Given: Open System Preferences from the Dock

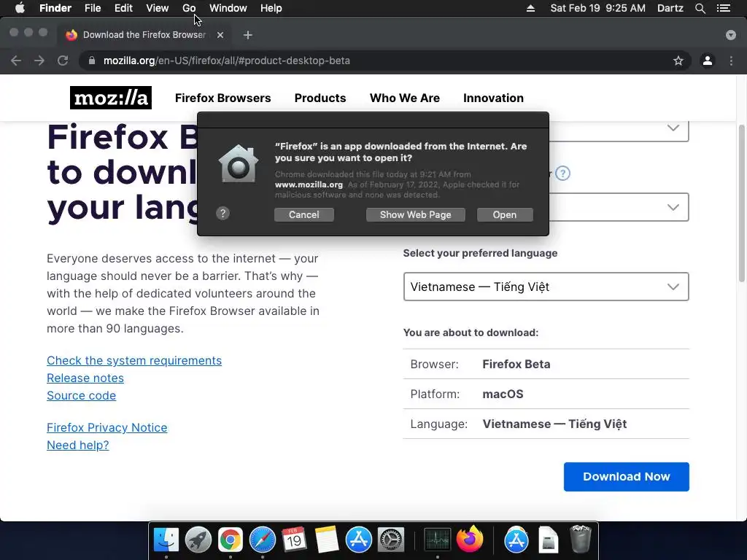Looking at the screenshot, I should tap(391, 540).
